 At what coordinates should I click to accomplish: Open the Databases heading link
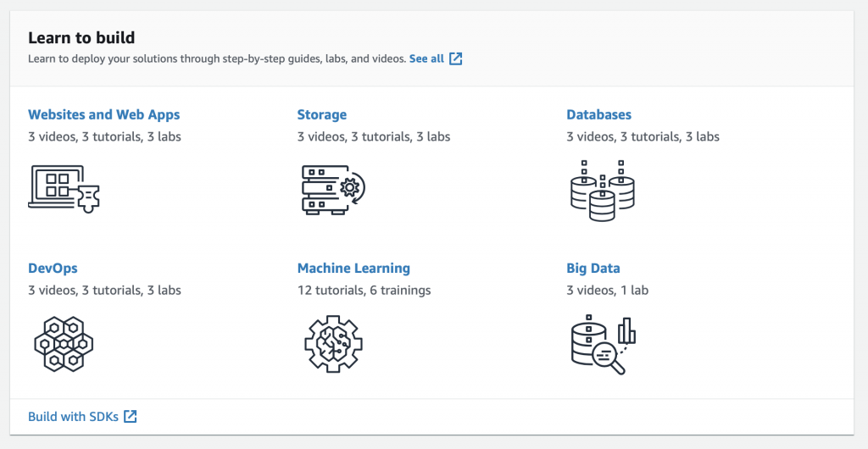[598, 114]
